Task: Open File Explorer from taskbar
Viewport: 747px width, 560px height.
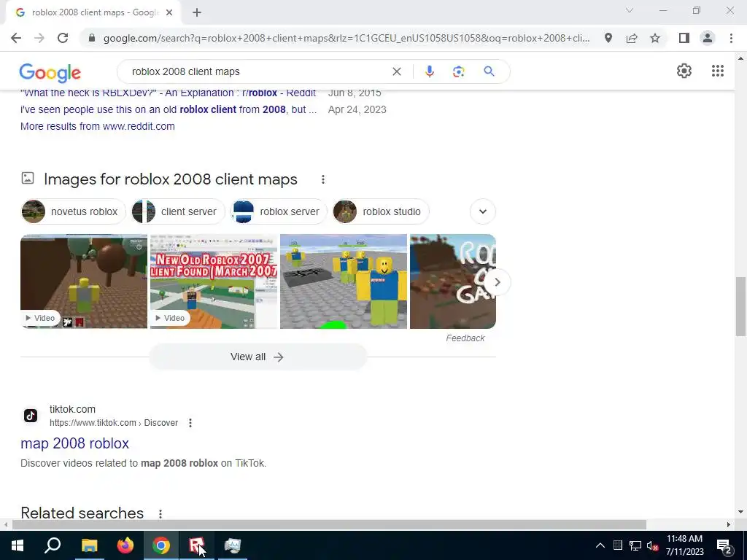Action: 89,545
